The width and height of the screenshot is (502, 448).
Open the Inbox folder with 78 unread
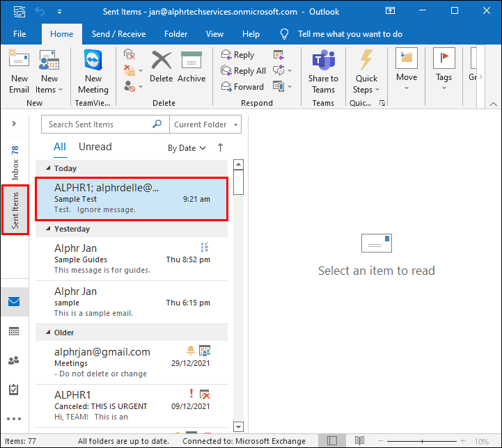coord(15,163)
